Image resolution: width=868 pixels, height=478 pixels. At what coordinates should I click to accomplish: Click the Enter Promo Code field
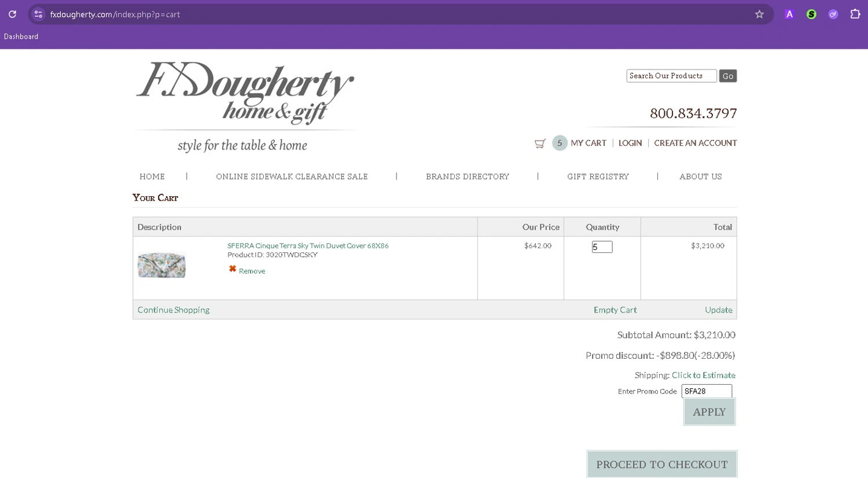pos(707,391)
